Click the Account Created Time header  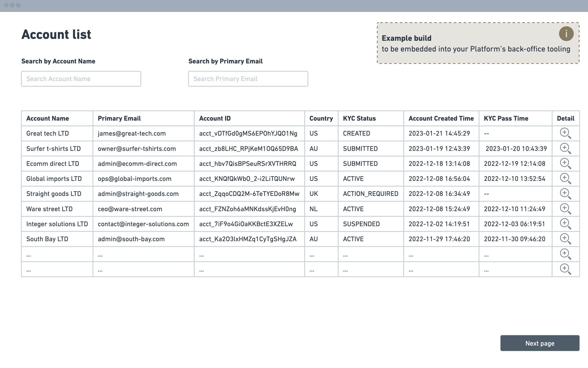coord(441,118)
